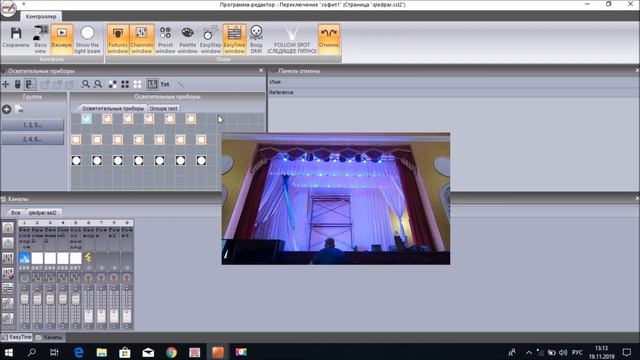Select the rightmost white-circle fixture
Screen dimensions: 640x360
[201, 160]
